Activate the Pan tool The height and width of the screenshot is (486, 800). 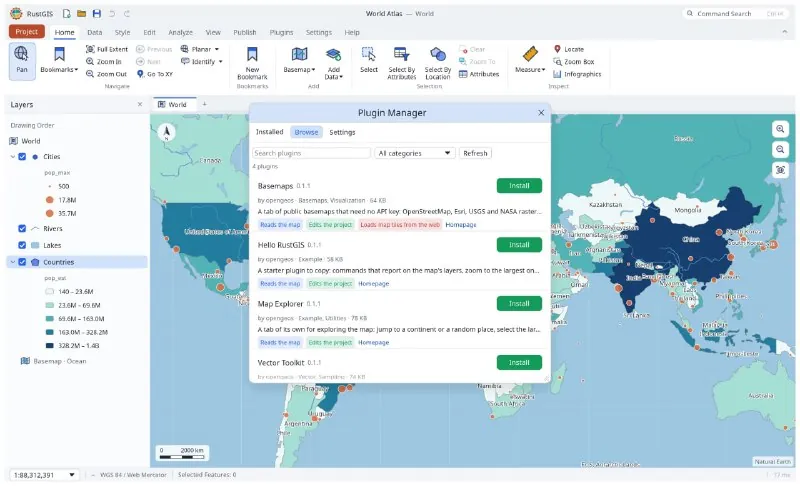click(x=22, y=61)
